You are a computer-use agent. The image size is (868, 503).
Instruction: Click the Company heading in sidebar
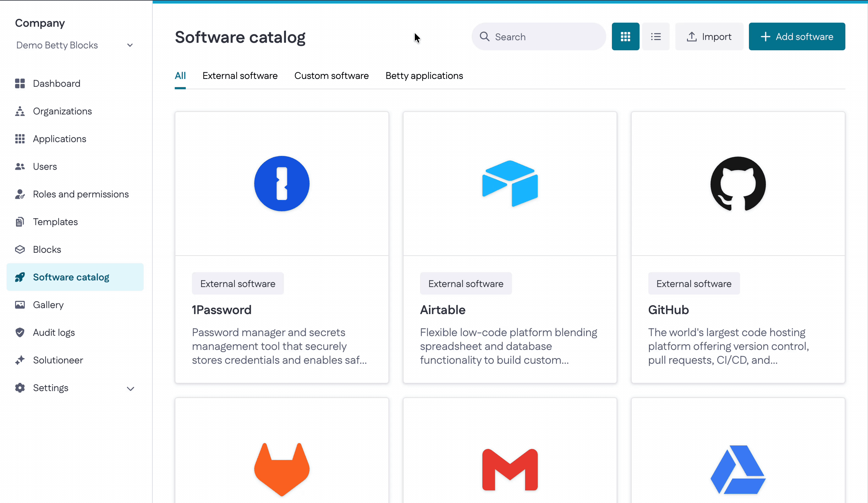pyautogui.click(x=40, y=23)
